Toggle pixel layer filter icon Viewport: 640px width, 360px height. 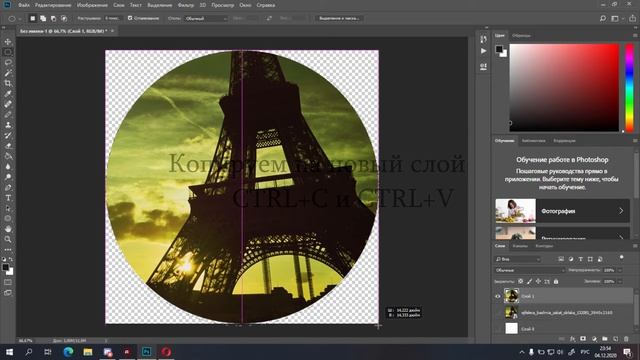pyautogui.click(x=561, y=259)
